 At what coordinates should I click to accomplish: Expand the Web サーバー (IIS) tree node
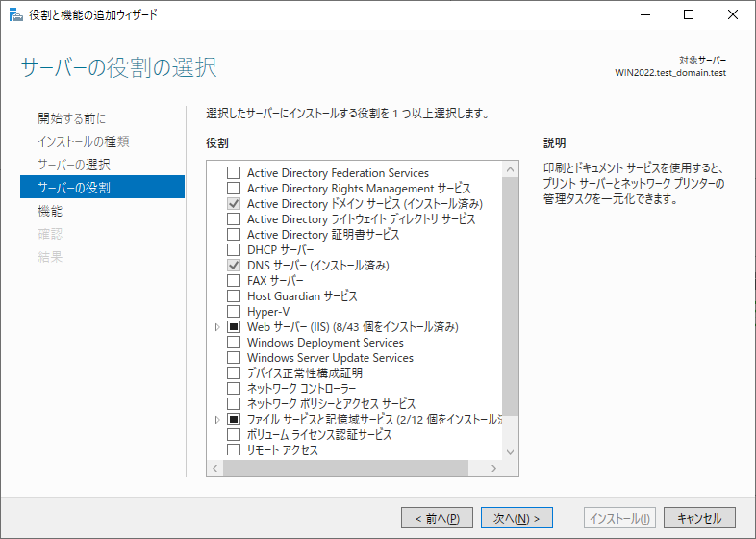[217, 327]
